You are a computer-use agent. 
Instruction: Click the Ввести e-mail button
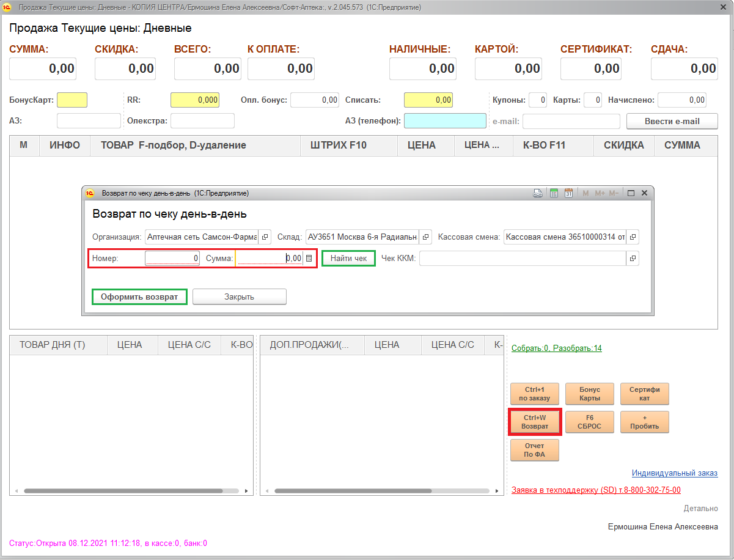tap(672, 121)
